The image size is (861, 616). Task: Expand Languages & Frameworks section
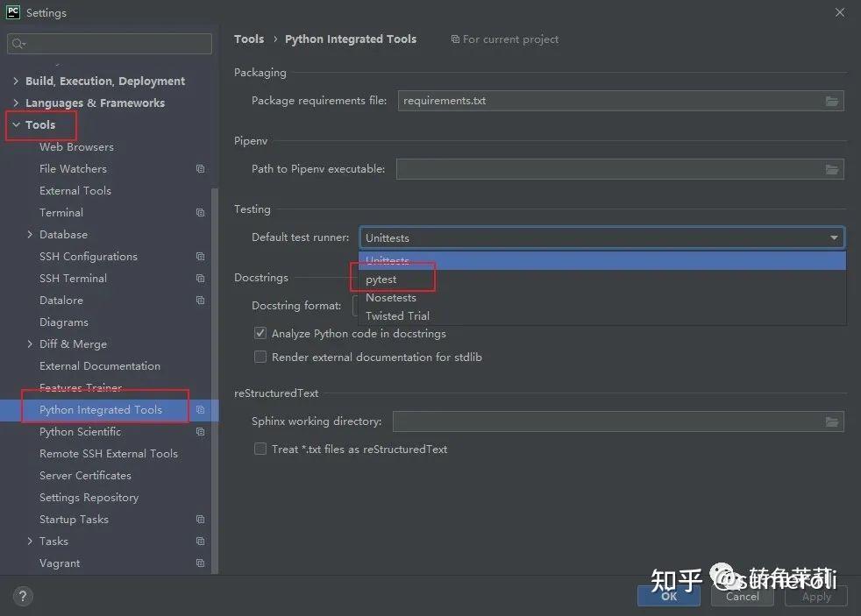click(x=16, y=103)
